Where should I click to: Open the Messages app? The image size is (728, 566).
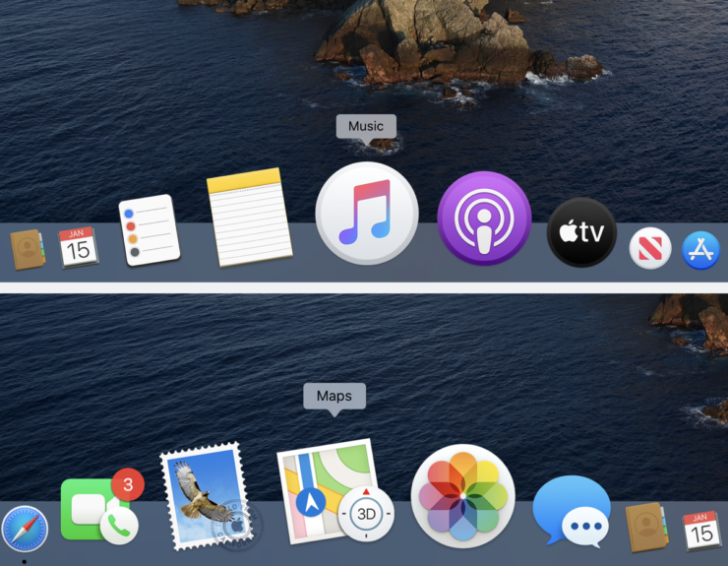pos(571,510)
